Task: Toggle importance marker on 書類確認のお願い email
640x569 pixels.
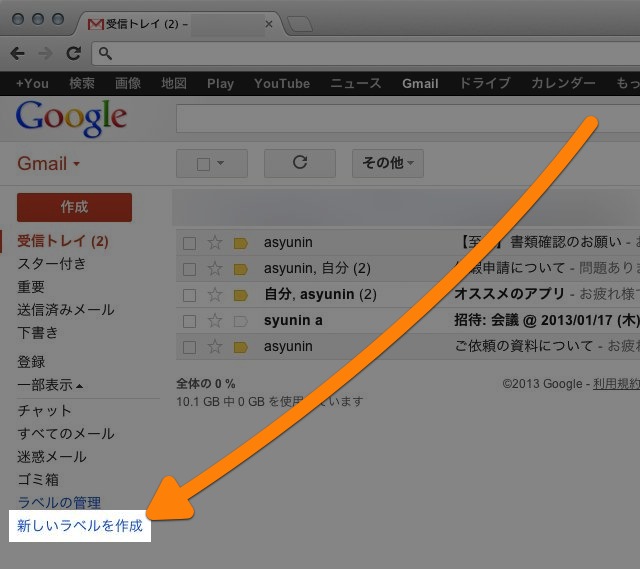Action: coord(241,244)
